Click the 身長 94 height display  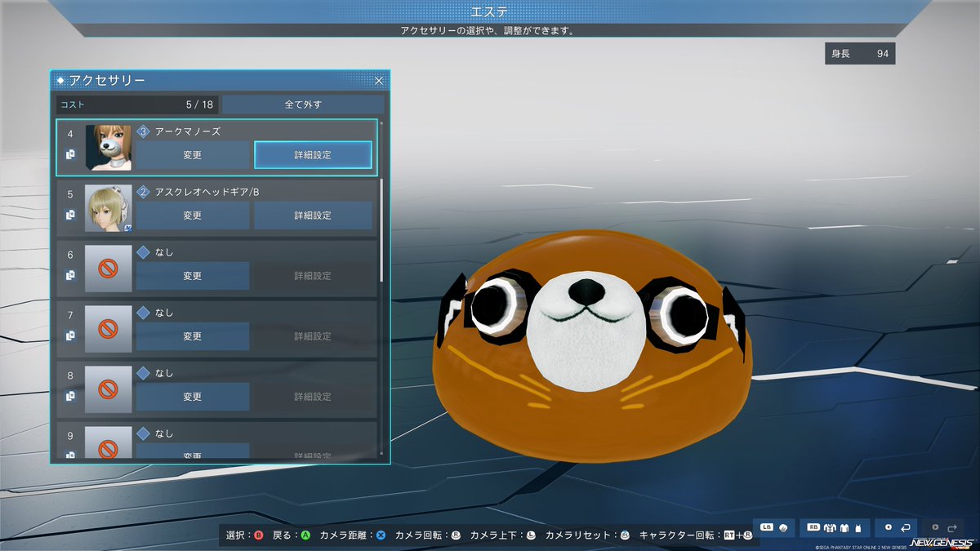[x=860, y=53]
